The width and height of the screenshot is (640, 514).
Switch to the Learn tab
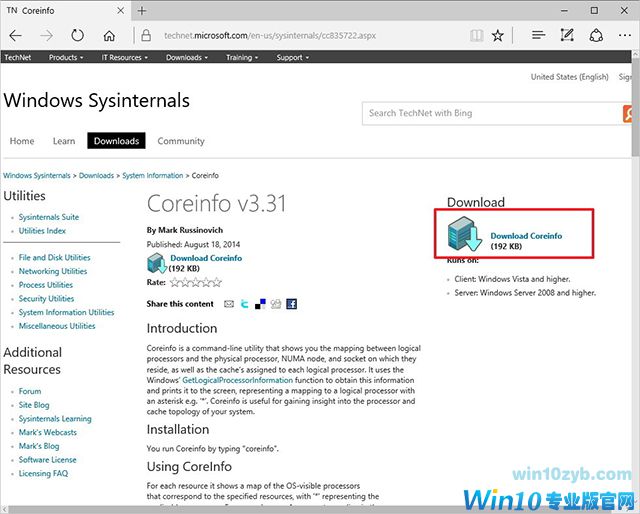(64, 141)
